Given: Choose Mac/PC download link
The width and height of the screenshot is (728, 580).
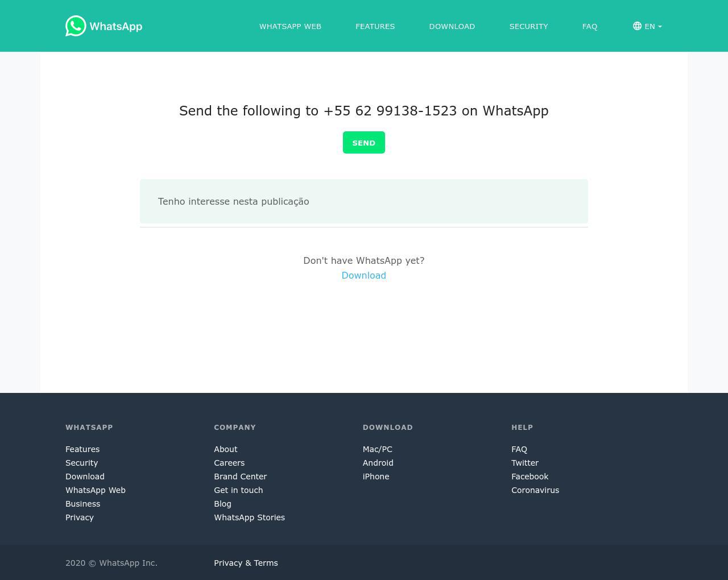Looking at the screenshot, I should [377, 449].
